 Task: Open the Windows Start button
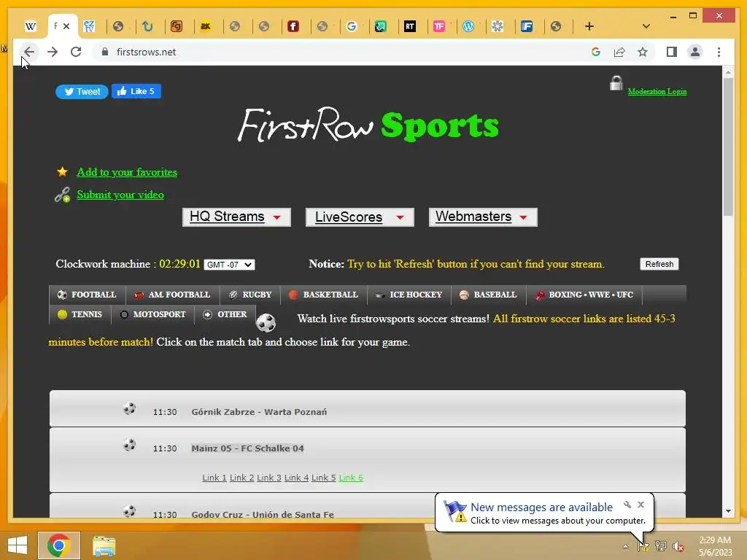tap(18, 545)
